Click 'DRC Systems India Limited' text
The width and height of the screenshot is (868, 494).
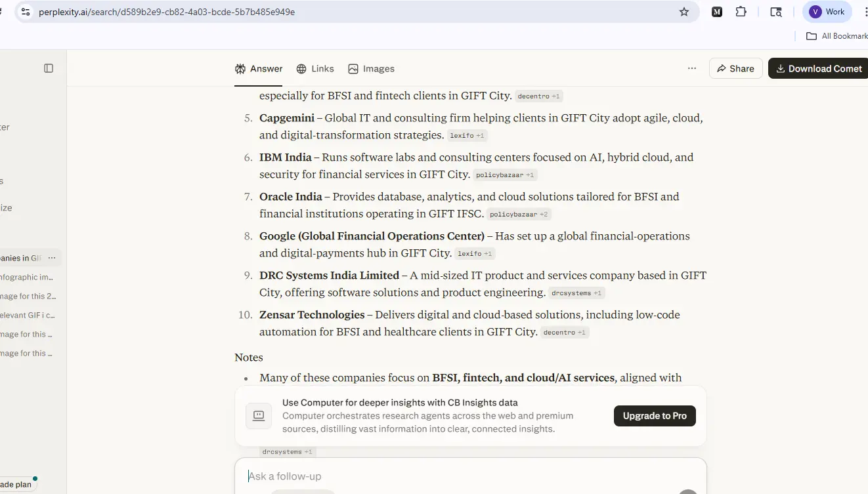point(329,276)
